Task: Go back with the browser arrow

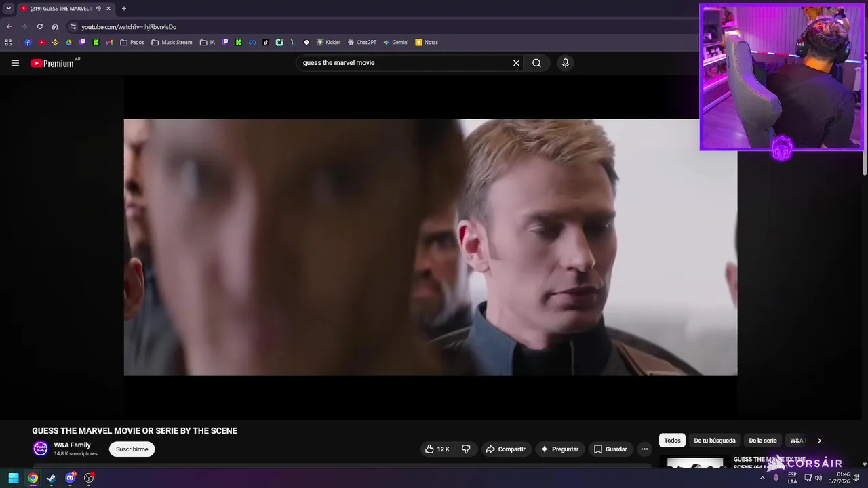Action: [9, 27]
